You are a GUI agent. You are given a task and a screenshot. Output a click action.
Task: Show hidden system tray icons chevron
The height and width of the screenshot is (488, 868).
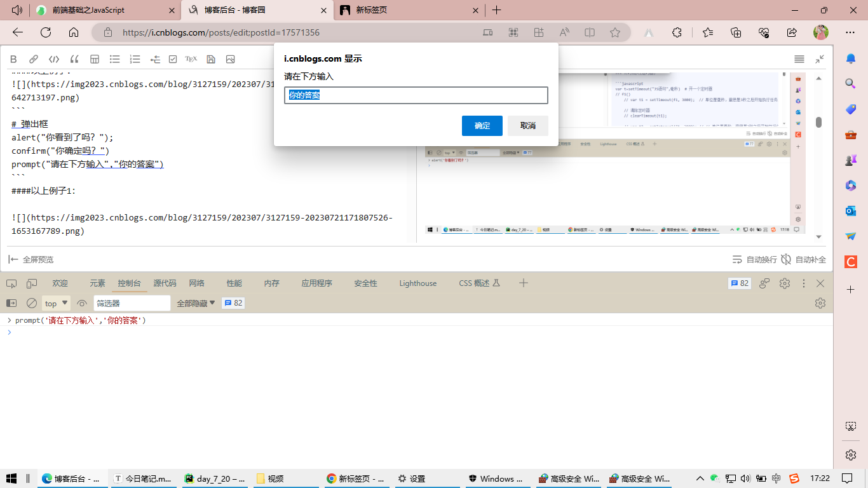click(700, 478)
